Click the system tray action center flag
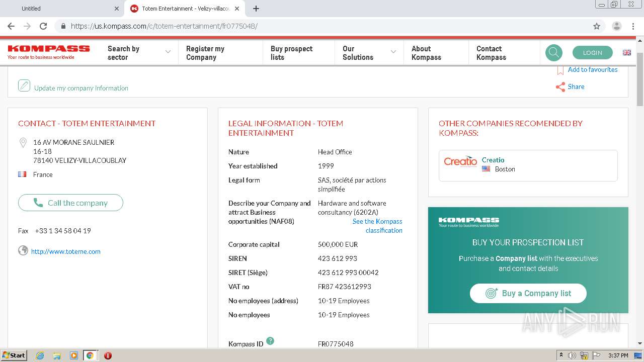Image resolution: width=644 pixels, height=362 pixels. point(596,355)
